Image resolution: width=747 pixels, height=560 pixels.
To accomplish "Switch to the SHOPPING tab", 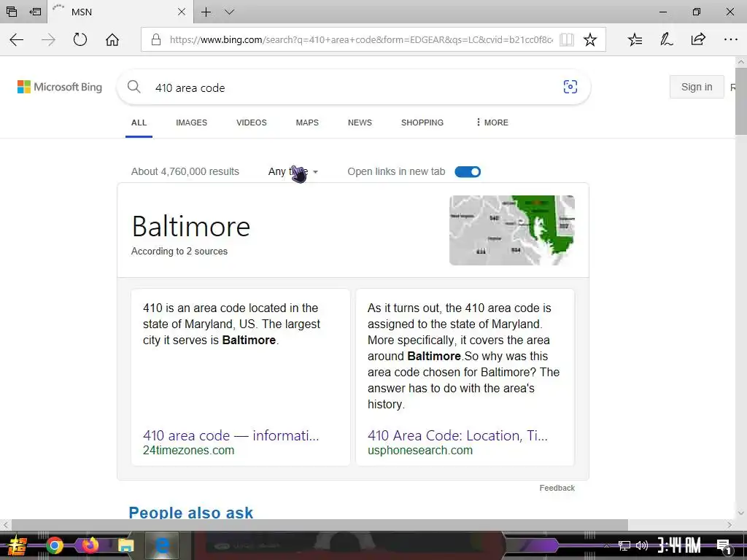I will click(x=422, y=122).
